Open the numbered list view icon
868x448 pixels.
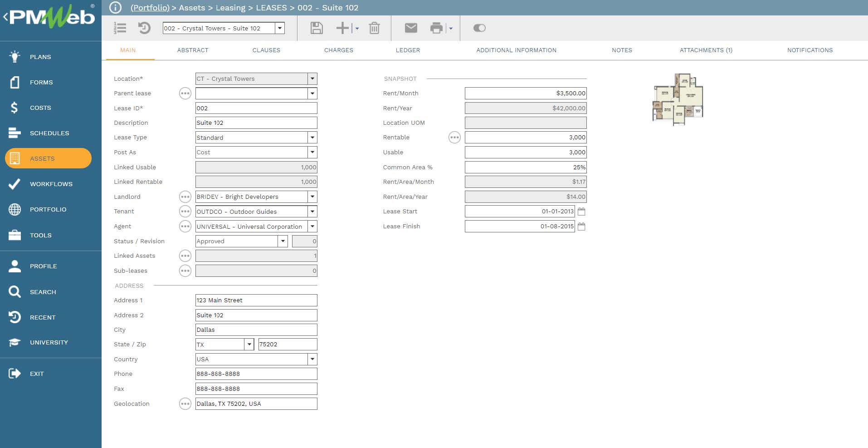coord(120,28)
